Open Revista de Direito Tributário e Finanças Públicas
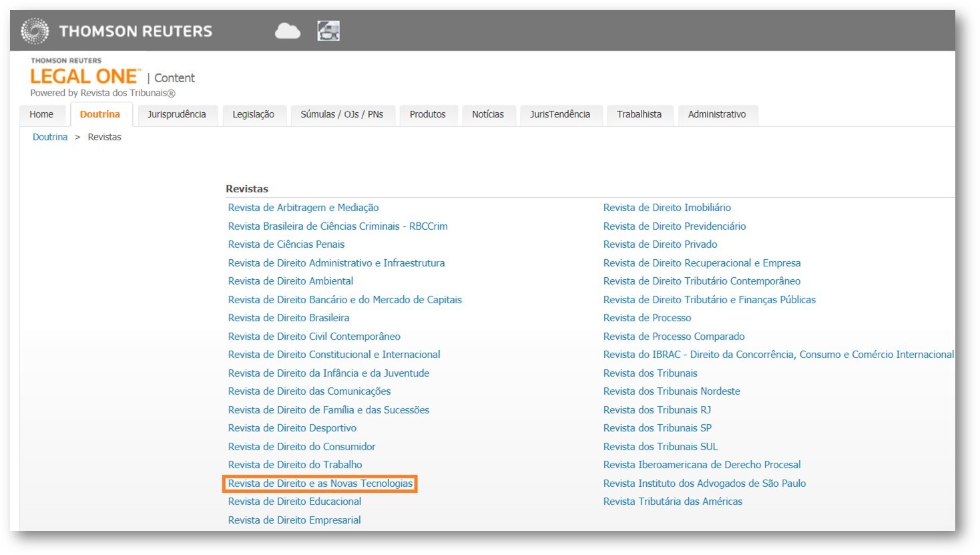Screen dimensions: 980x555 click(x=710, y=300)
